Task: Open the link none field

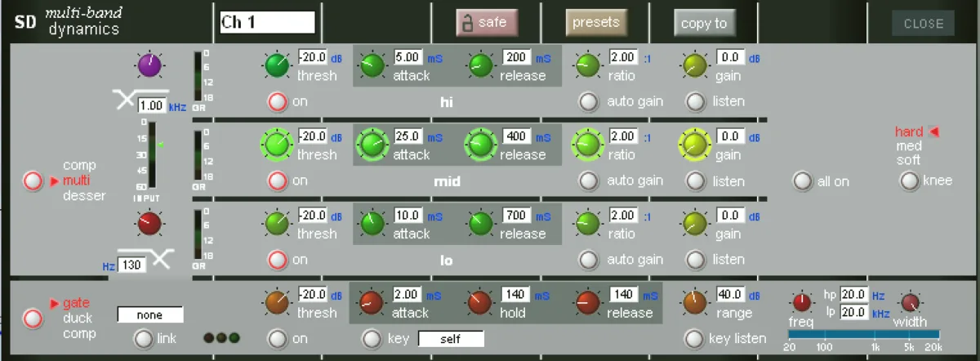Action: [150, 314]
